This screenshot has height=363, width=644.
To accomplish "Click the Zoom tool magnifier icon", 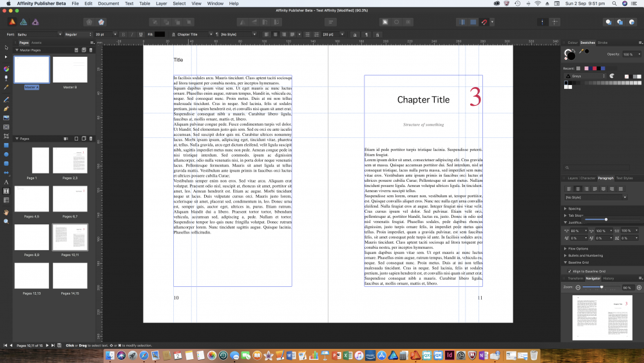I will (6, 221).
